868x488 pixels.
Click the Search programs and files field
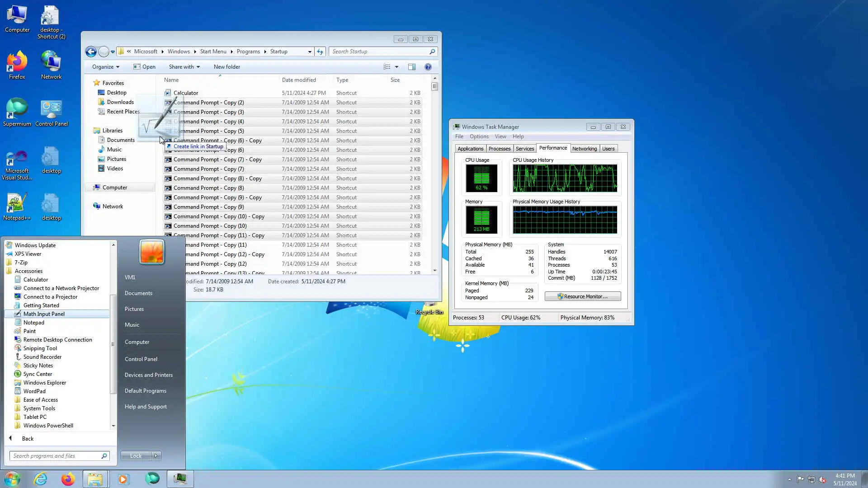[54, 456]
